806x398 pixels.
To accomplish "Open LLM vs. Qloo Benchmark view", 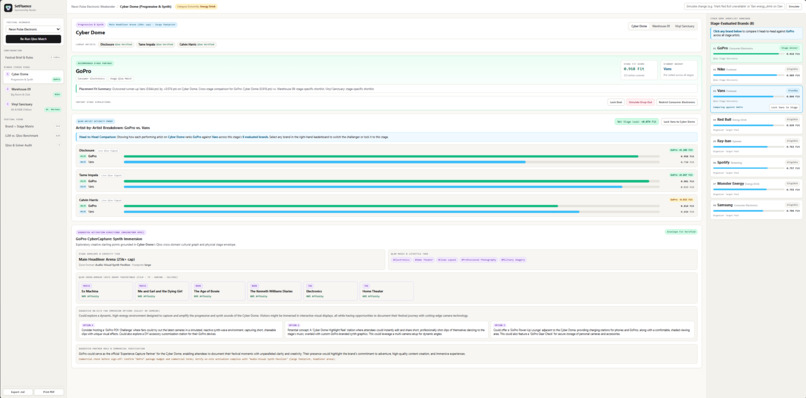I will click(33, 136).
